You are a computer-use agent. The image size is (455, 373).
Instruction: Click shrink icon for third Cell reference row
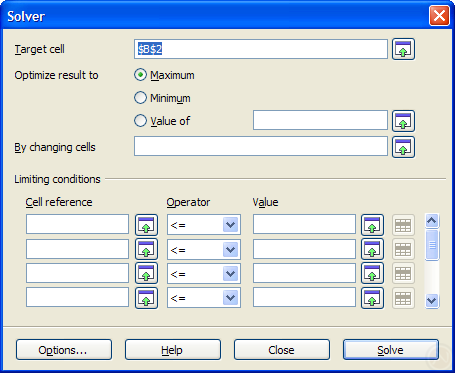[146, 273]
